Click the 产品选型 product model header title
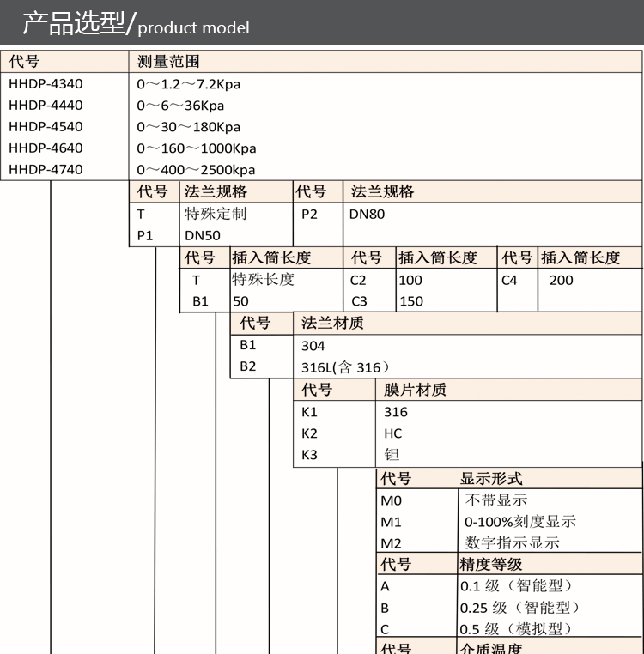The width and height of the screenshot is (644, 654). 136,24
